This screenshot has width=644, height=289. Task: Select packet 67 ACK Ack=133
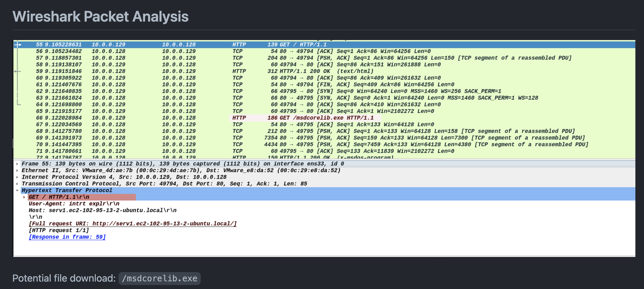[x=324, y=124]
